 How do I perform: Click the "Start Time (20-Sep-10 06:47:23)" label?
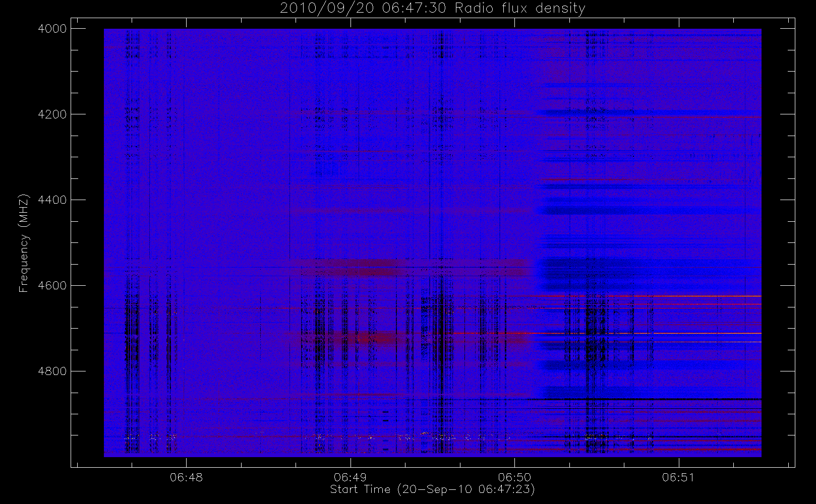(432, 489)
